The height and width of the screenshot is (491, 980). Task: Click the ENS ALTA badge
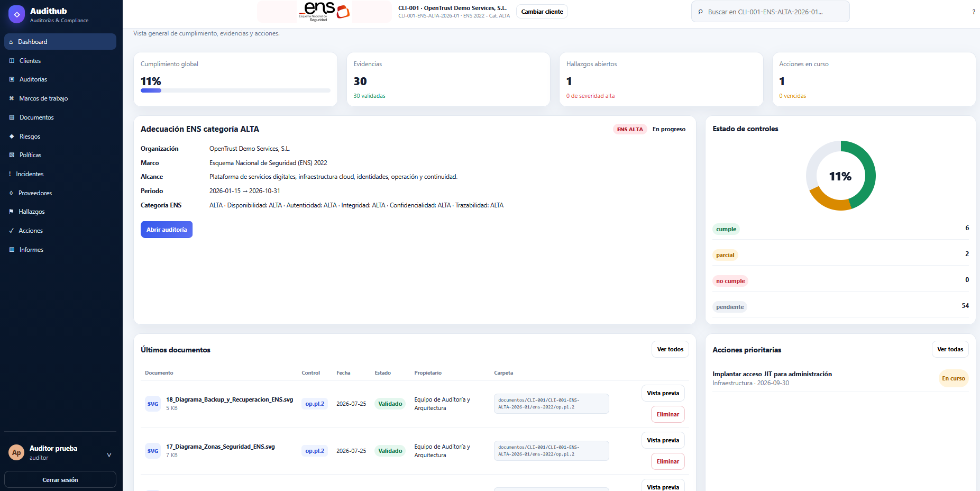pos(630,129)
